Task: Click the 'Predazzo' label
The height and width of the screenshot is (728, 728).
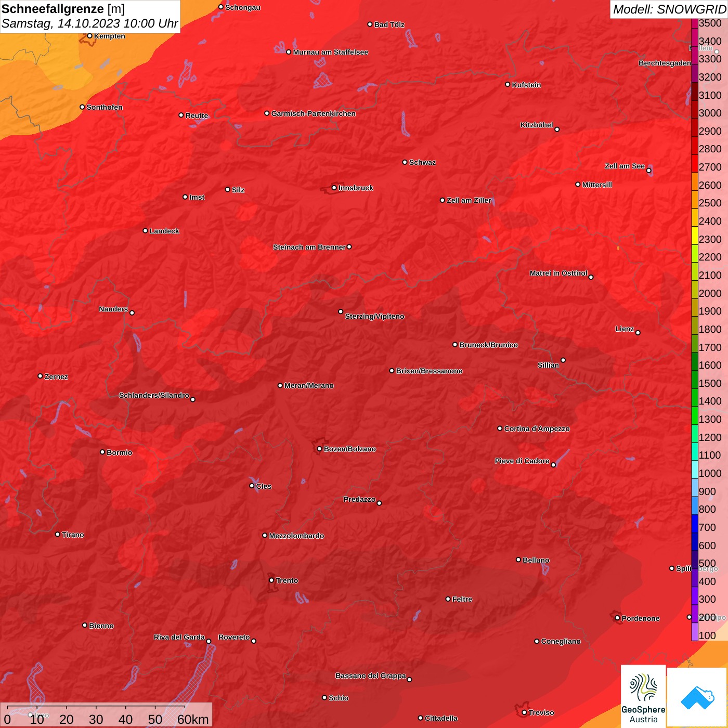Action: (x=359, y=499)
